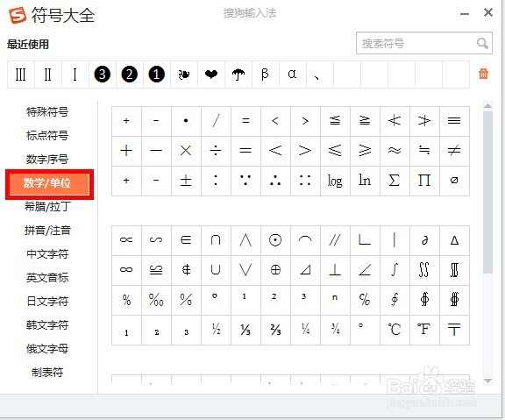This screenshot has width=505, height=420.
Task: Close the 符号大全 window
Action: click(x=488, y=12)
